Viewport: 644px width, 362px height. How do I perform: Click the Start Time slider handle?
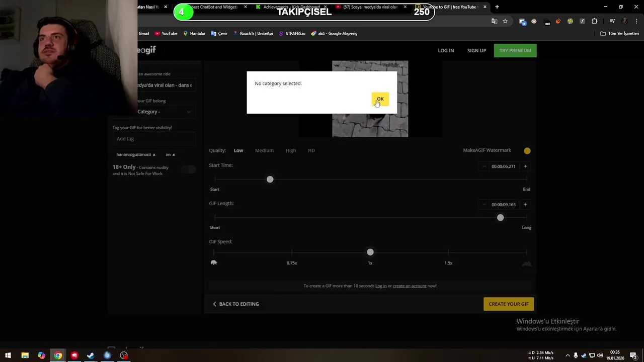(270, 179)
